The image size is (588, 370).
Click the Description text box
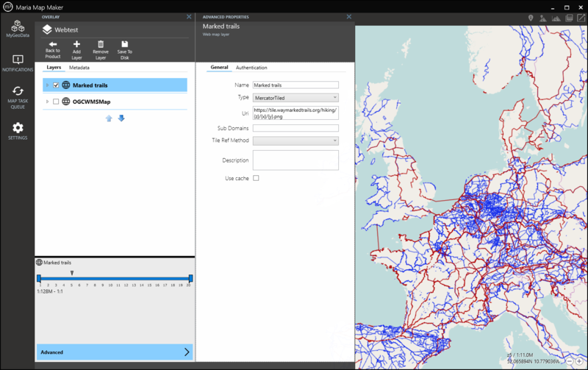tap(295, 160)
